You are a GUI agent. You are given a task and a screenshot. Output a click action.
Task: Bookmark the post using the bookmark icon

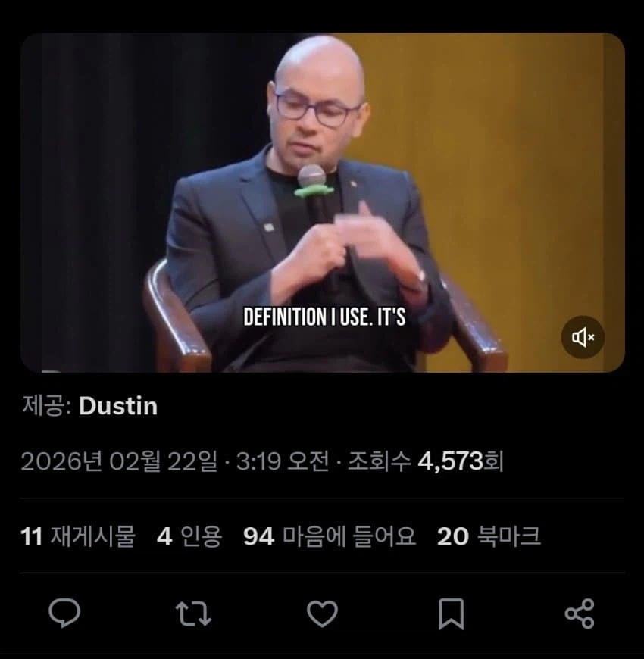451,614
